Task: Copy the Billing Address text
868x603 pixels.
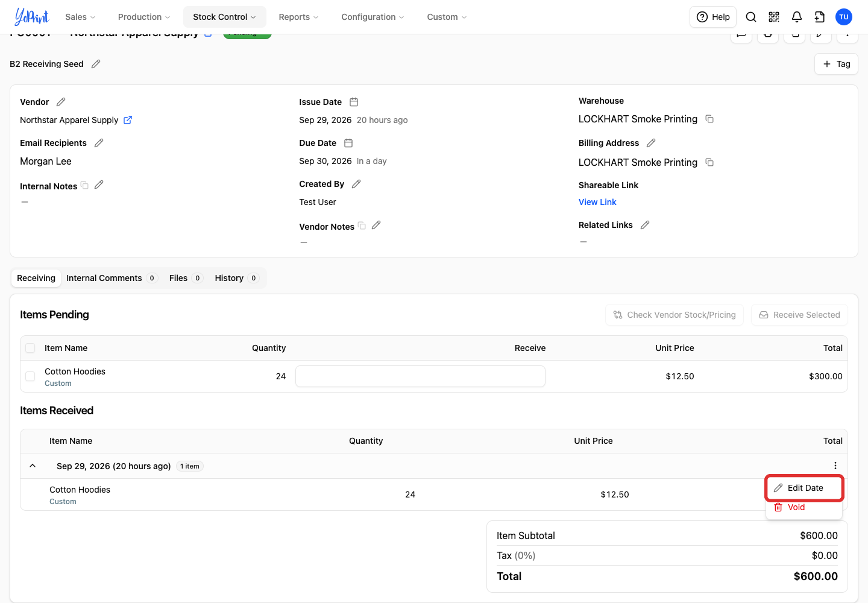Action: [x=709, y=162]
